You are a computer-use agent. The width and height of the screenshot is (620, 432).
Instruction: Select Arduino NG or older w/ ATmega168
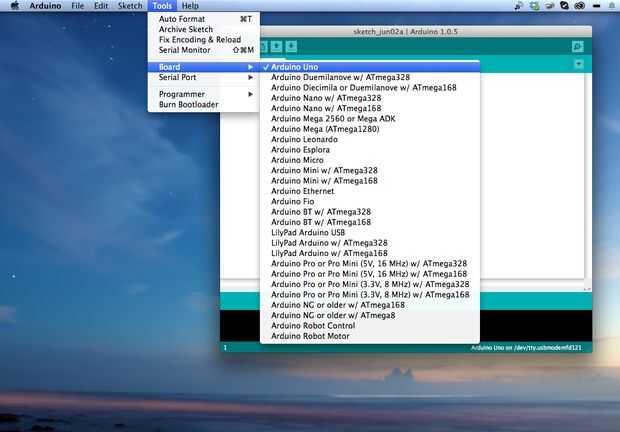[x=370, y=305]
